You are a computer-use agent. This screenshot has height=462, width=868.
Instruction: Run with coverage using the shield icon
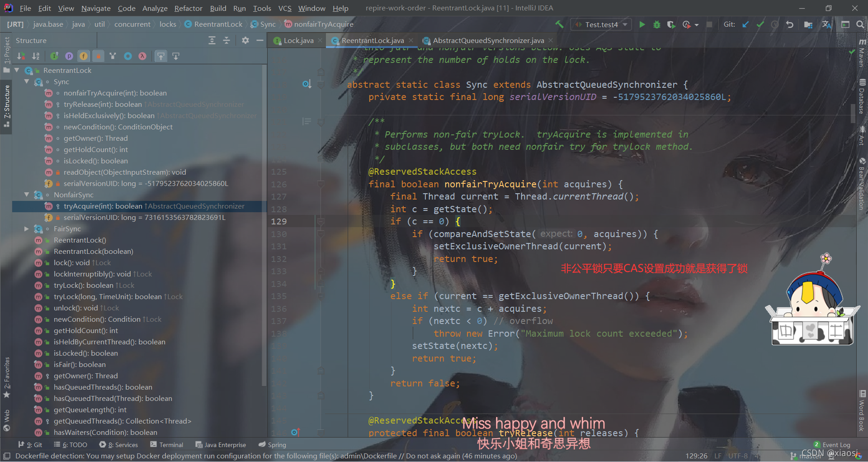click(x=671, y=24)
